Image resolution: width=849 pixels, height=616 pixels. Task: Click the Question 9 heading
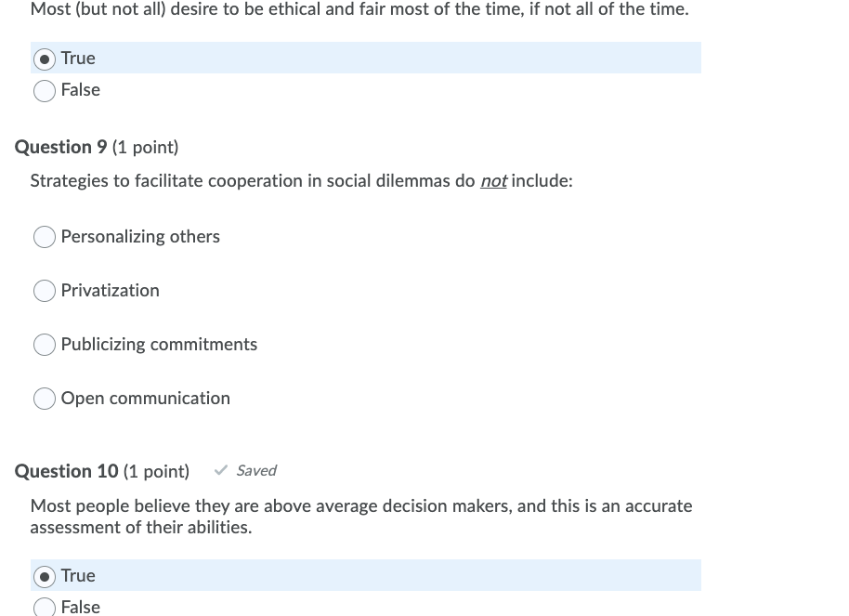point(60,147)
